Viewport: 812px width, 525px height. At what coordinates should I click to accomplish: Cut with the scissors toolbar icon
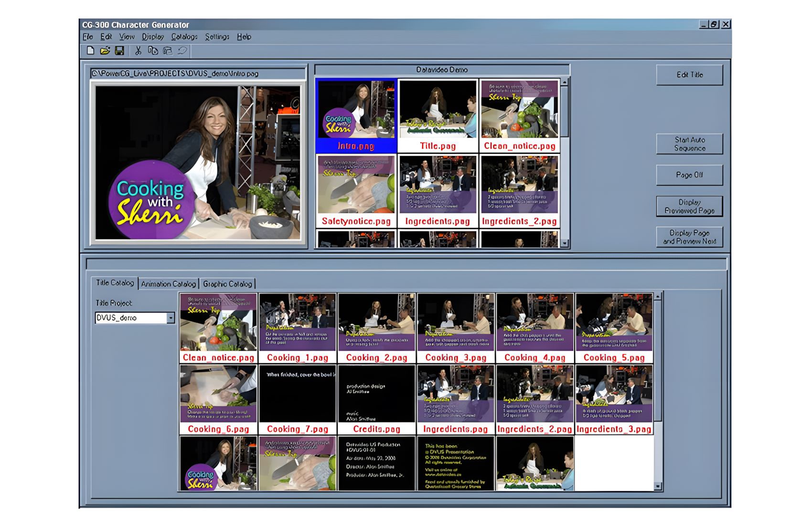tap(138, 51)
